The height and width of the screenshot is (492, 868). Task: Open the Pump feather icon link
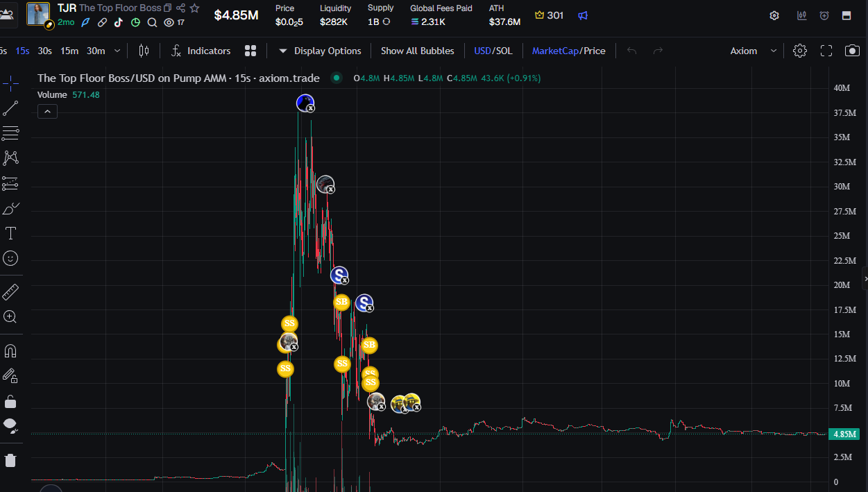86,22
